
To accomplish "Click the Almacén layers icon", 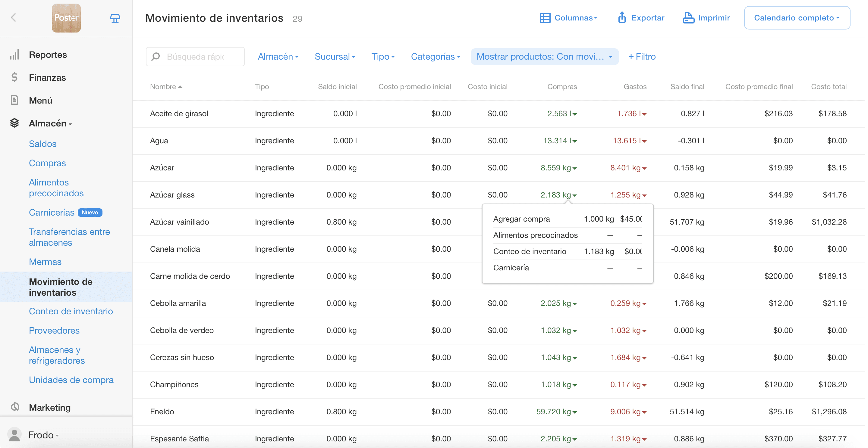I will [x=14, y=123].
